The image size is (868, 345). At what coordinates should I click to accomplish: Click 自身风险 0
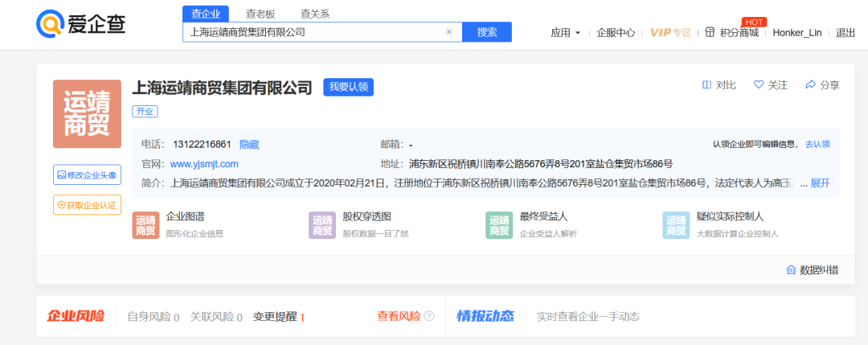[x=154, y=318]
